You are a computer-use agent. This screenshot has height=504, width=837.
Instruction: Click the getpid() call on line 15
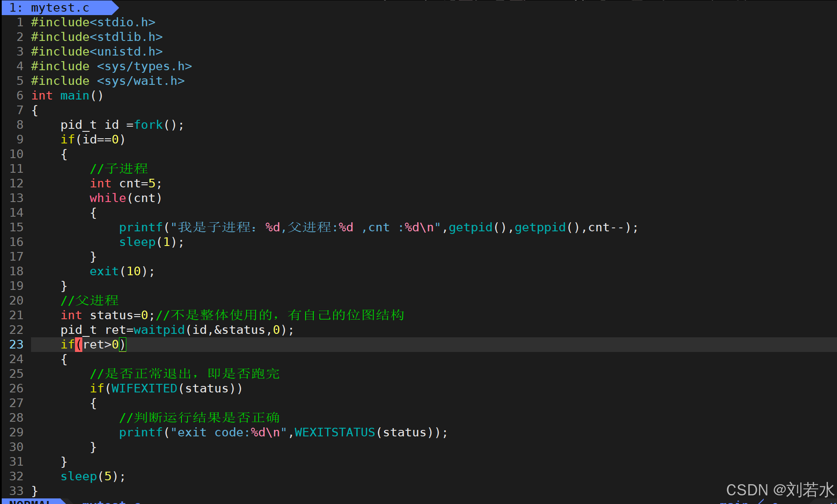[x=470, y=227]
